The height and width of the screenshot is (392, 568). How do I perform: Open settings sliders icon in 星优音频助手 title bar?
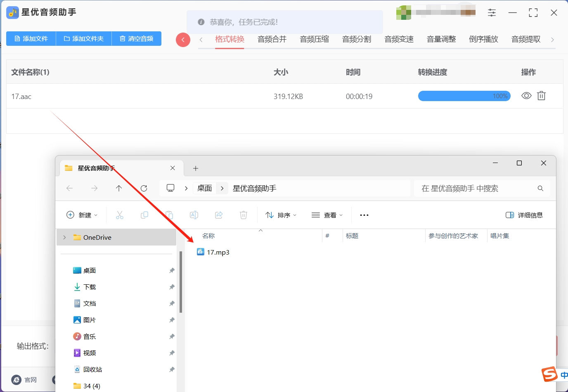pos(492,13)
